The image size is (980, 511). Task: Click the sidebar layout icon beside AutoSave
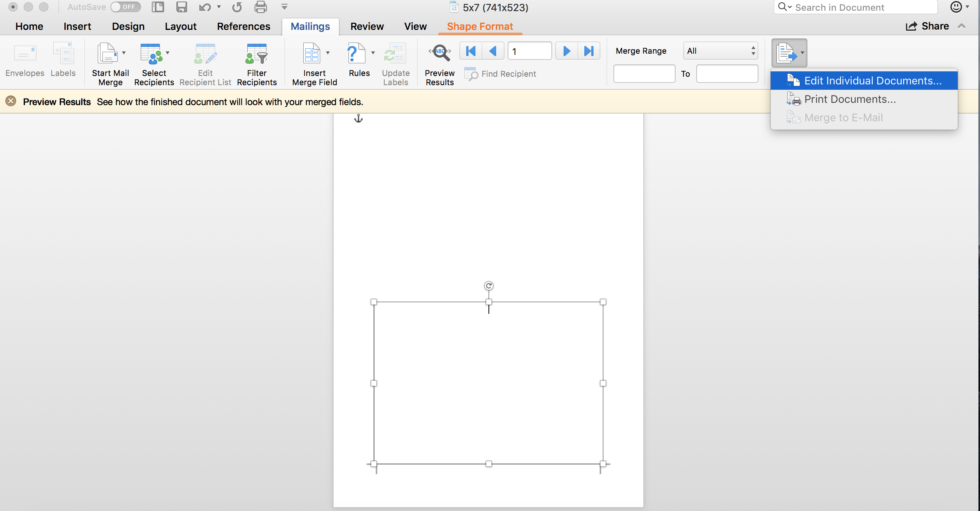pyautogui.click(x=158, y=7)
